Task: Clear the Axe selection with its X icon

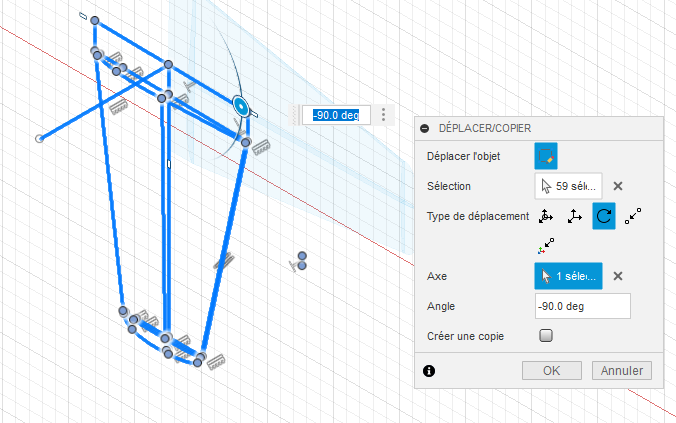Action: (x=618, y=276)
